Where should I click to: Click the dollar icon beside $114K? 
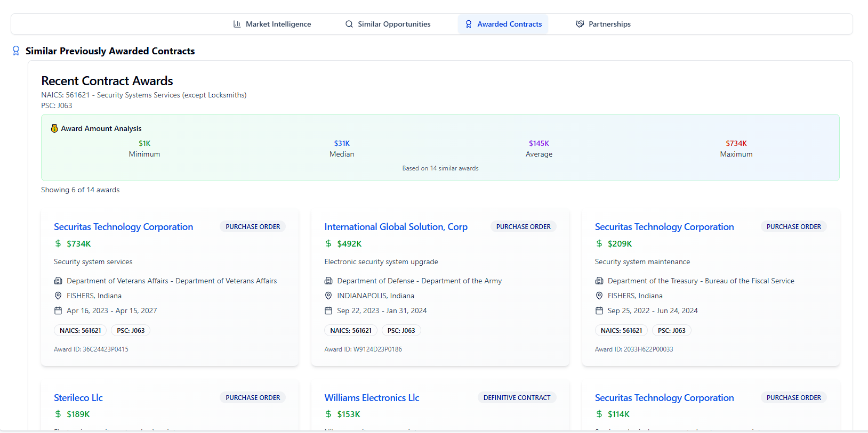tap(599, 414)
